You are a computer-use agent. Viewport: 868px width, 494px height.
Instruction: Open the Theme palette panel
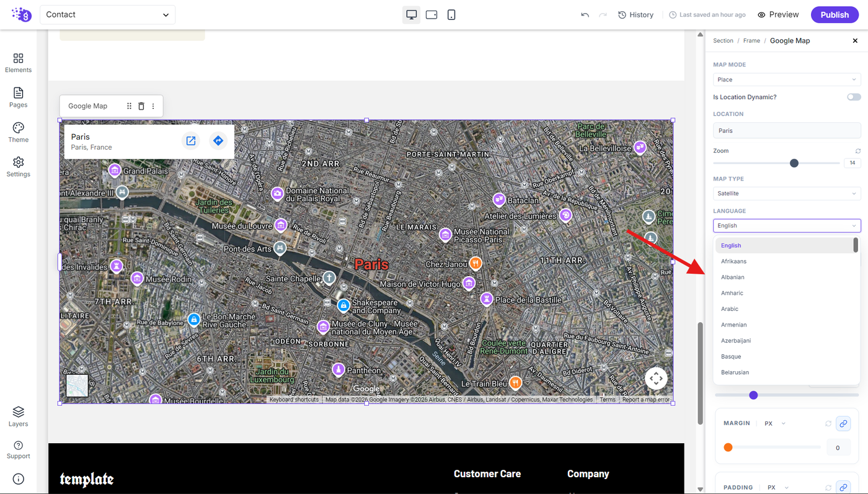[x=18, y=132]
